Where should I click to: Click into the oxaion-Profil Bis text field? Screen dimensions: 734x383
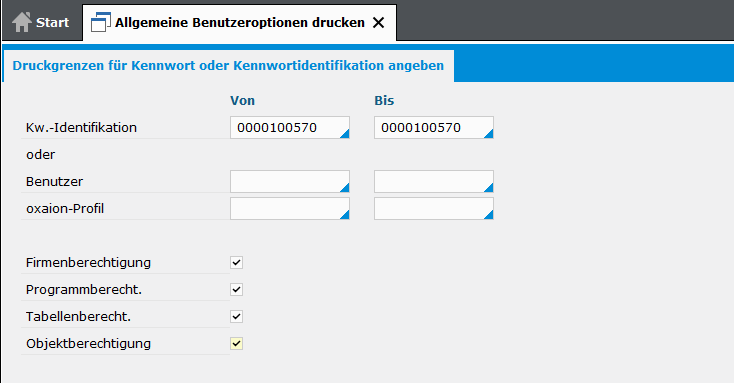pyautogui.click(x=433, y=208)
